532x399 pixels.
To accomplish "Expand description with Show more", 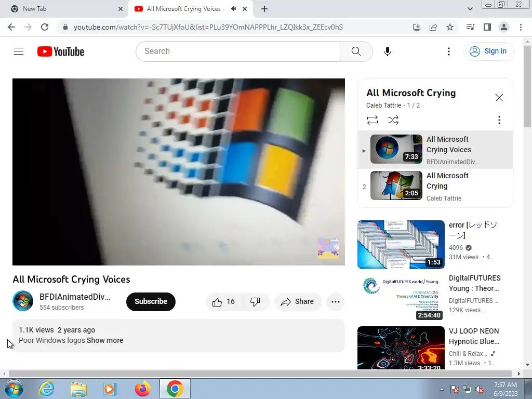I will [105, 340].
